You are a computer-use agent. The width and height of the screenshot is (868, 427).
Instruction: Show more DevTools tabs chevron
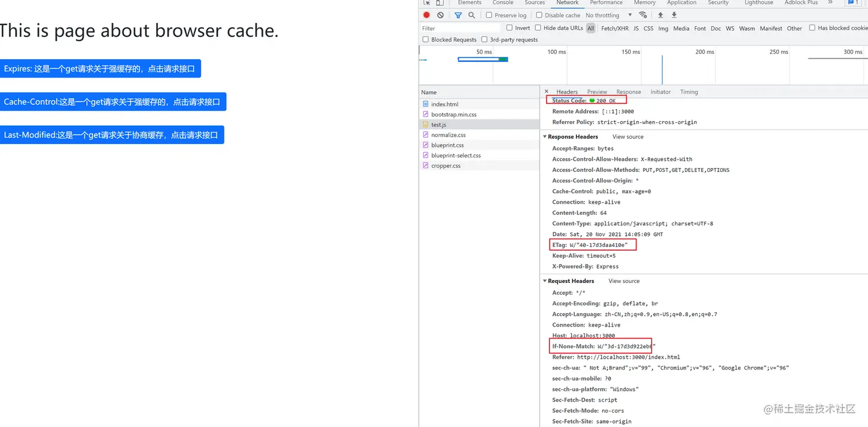(x=830, y=2)
